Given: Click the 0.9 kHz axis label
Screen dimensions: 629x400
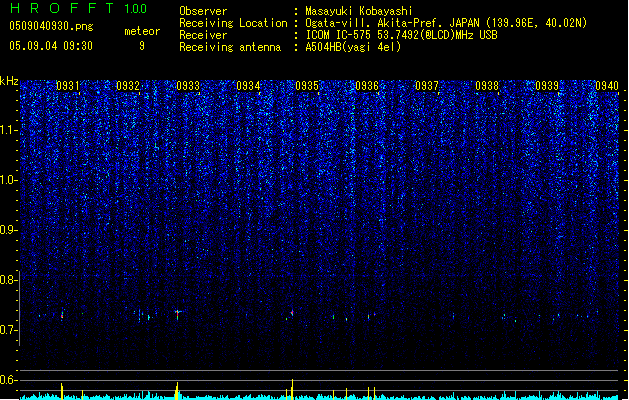Looking at the screenshot, I should coord(8,230).
